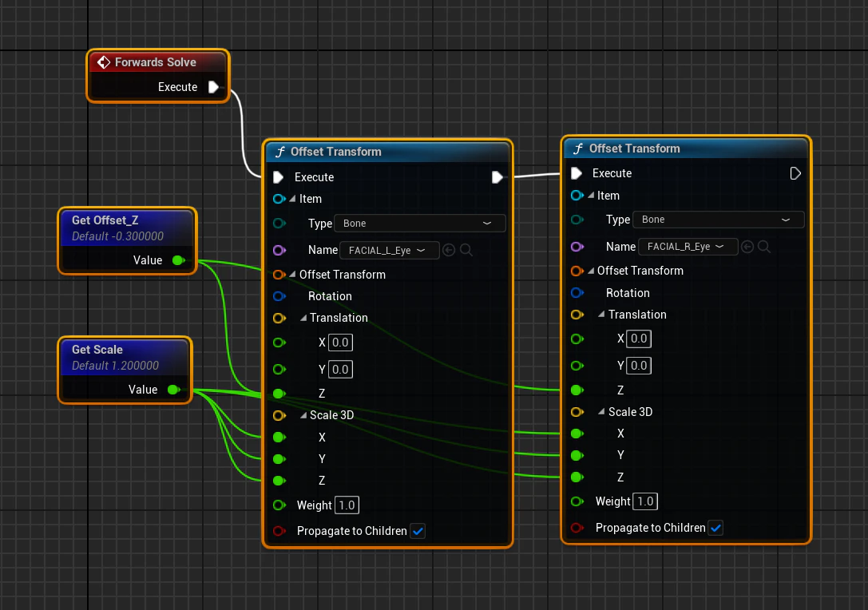Uncheck Propagate to Children on right node
868x610 pixels.
715,528
